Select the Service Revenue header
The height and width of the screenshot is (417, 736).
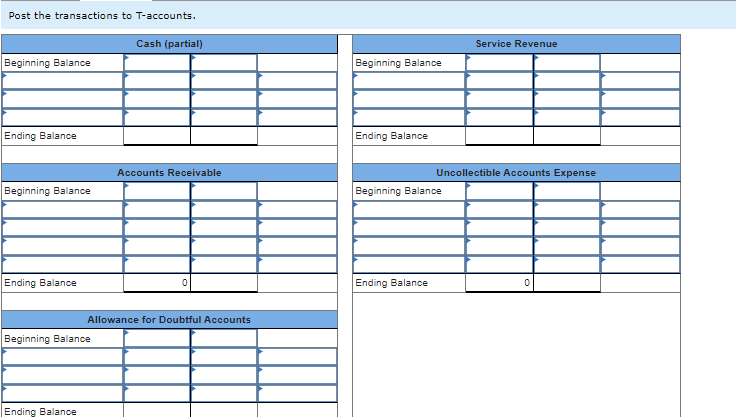tap(516, 44)
